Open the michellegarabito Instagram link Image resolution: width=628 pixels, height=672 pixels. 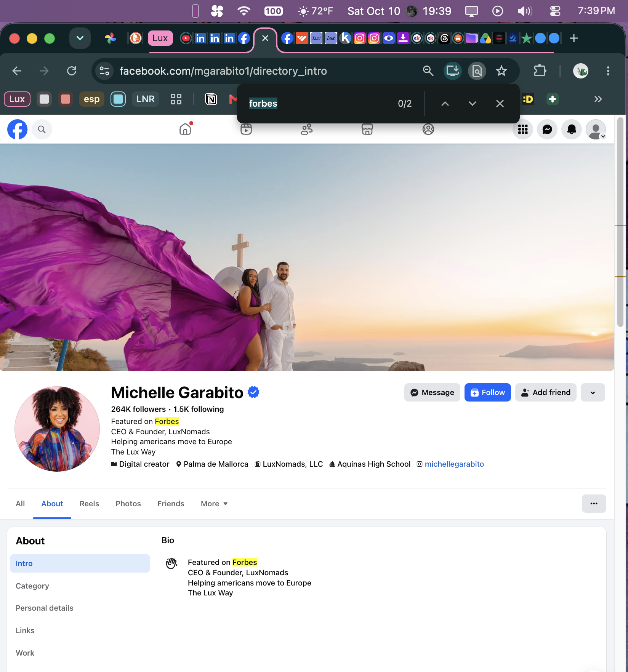pos(454,464)
